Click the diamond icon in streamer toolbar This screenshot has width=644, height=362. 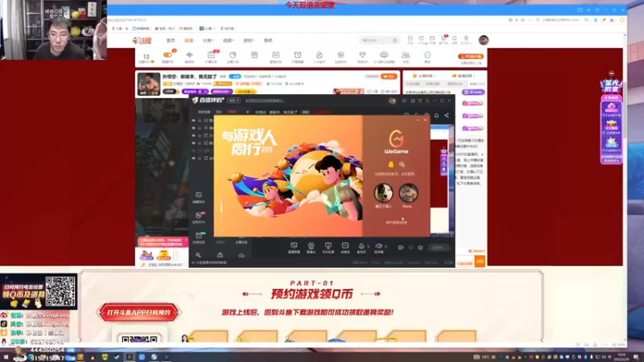coord(362,55)
